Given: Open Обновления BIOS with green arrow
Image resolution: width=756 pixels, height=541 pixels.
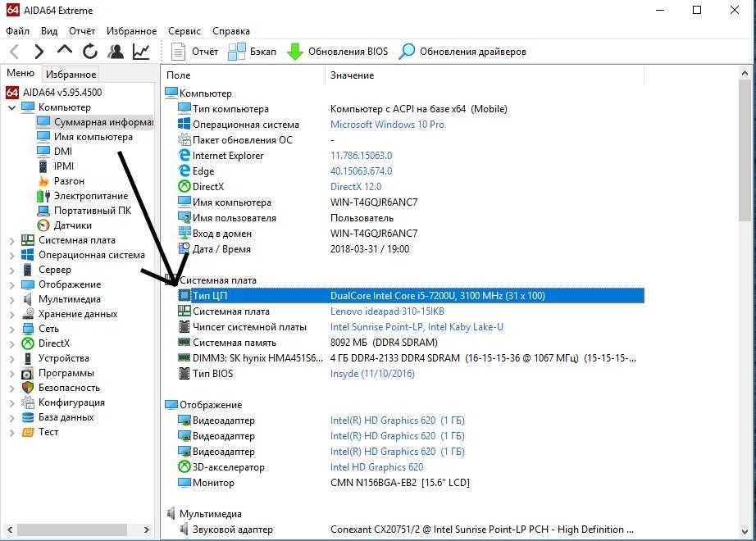Looking at the screenshot, I should (337, 52).
